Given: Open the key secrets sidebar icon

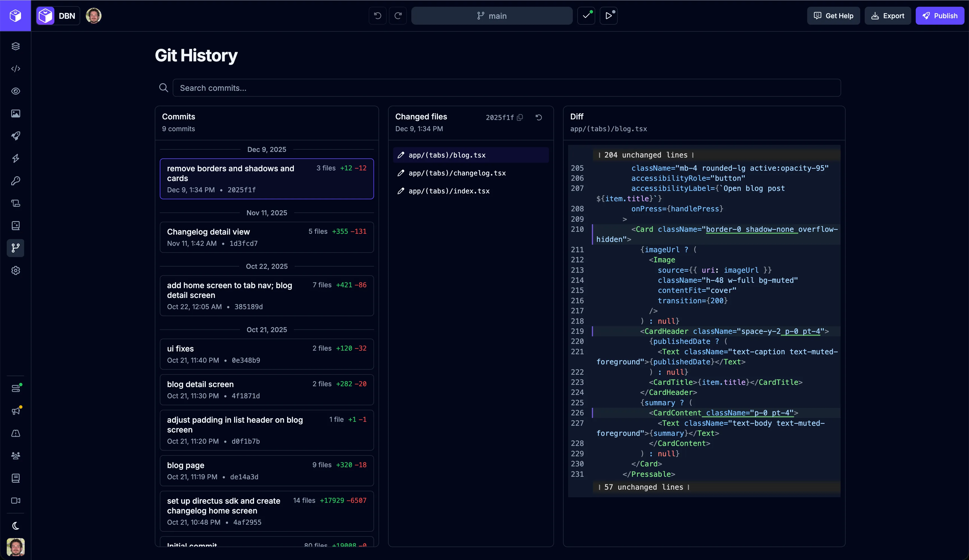Looking at the screenshot, I should click(15, 181).
